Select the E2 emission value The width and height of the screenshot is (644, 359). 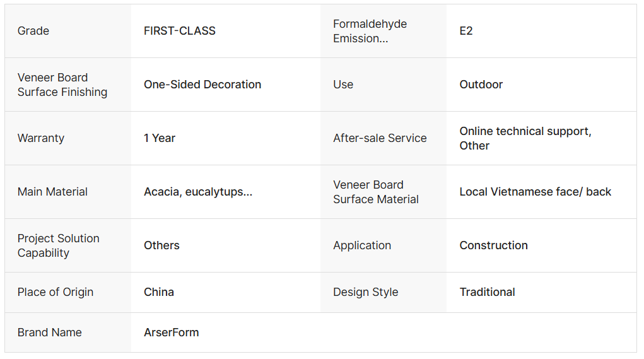[465, 31]
